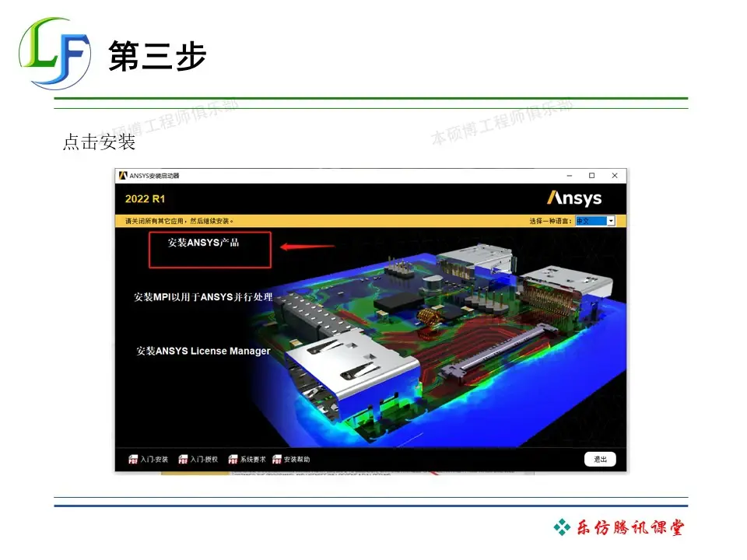Click the ANSYS安装启动器 window title
Screen dimensions: 747x560
pyautogui.click(x=154, y=176)
